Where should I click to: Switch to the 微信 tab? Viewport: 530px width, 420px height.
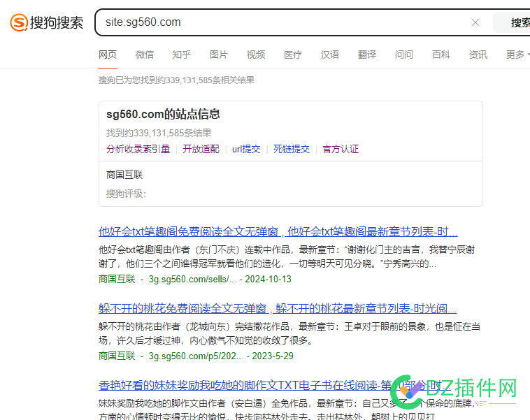coord(145,55)
